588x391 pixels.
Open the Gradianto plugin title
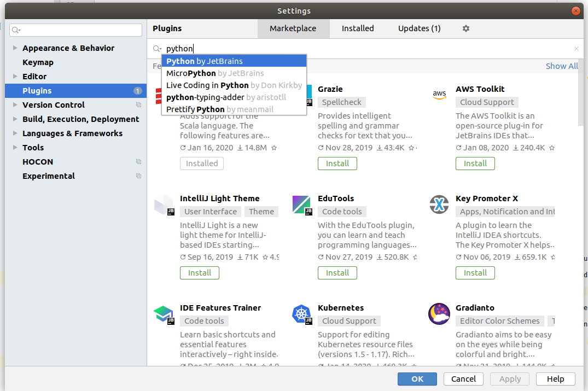[475, 308]
